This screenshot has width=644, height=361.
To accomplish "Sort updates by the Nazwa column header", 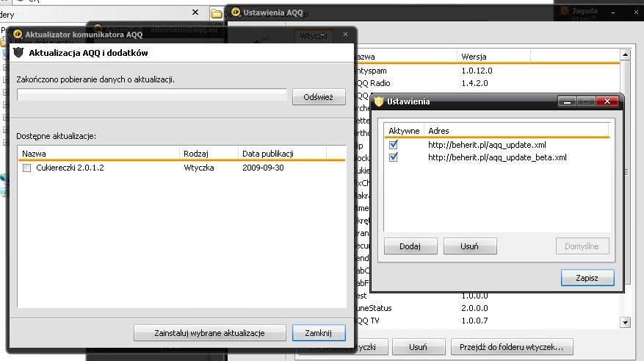I will 98,154.
